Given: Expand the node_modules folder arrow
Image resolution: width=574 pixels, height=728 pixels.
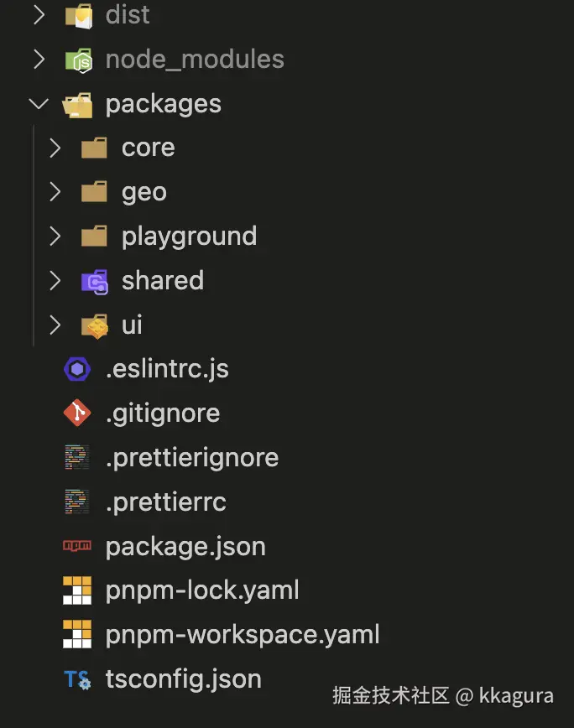Looking at the screenshot, I should point(39,60).
